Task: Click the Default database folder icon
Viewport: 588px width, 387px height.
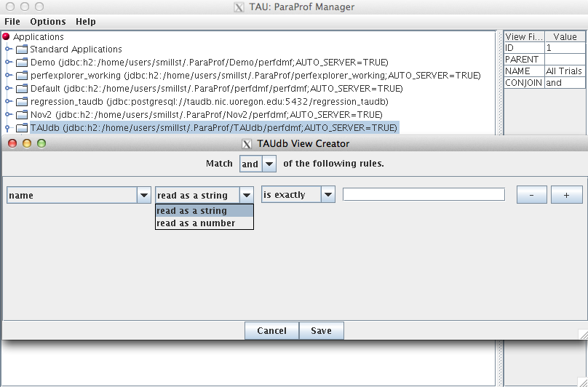Action: pyautogui.click(x=21, y=89)
